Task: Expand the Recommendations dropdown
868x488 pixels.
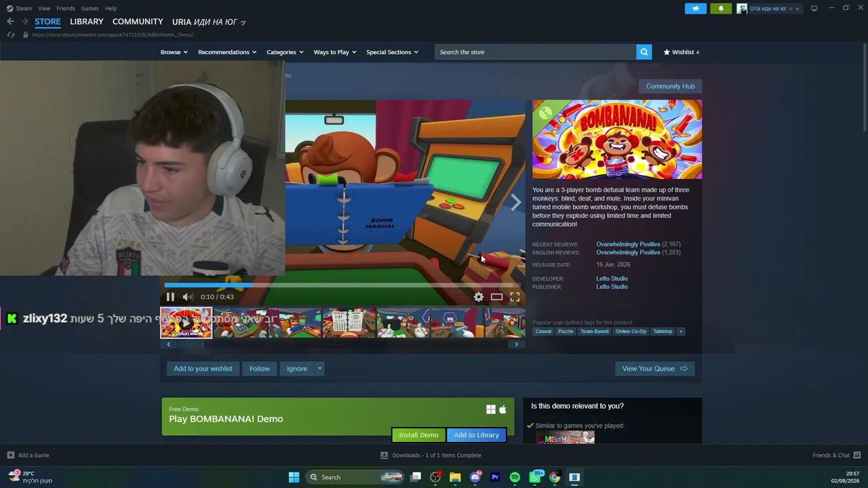Action: pyautogui.click(x=227, y=52)
